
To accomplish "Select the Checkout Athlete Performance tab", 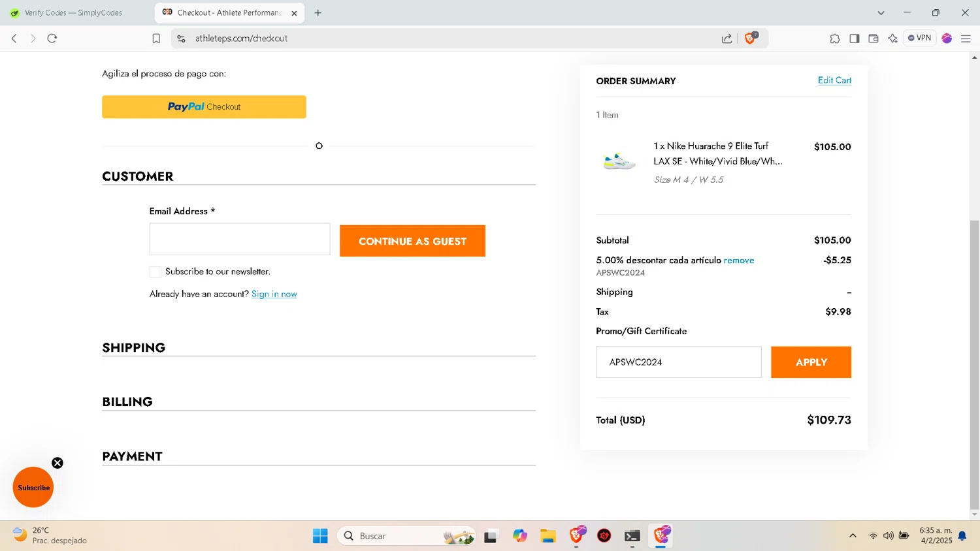I will (x=229, y=12).
